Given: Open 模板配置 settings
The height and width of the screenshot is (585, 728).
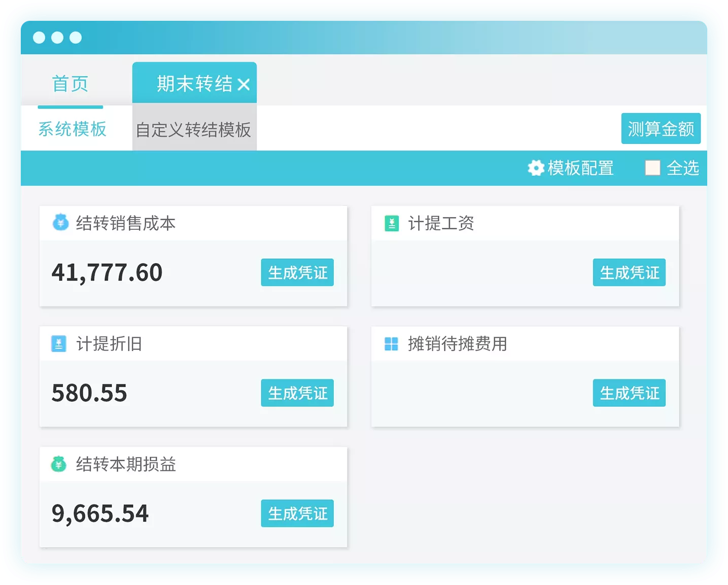Looking at the screenshot, I should (x=580, y=168).
